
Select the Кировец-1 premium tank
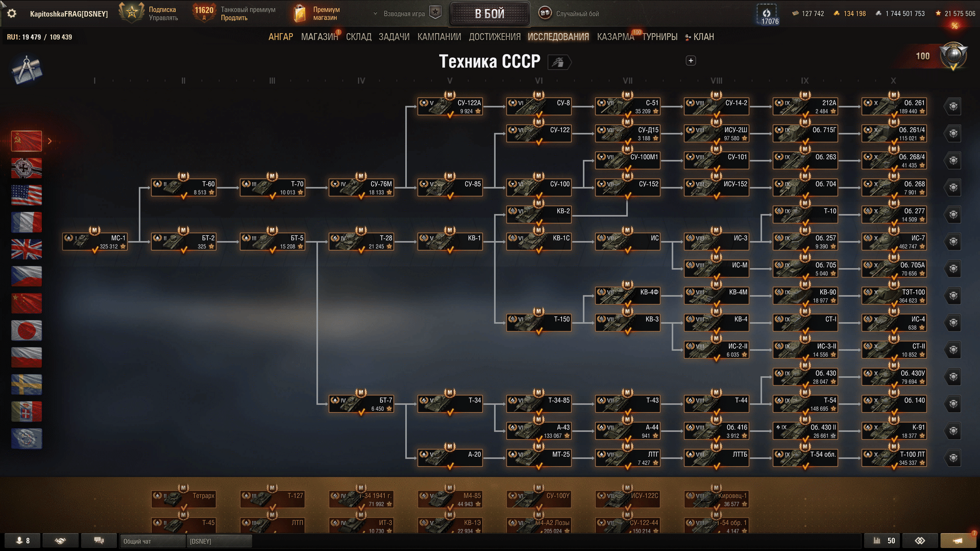717,499
